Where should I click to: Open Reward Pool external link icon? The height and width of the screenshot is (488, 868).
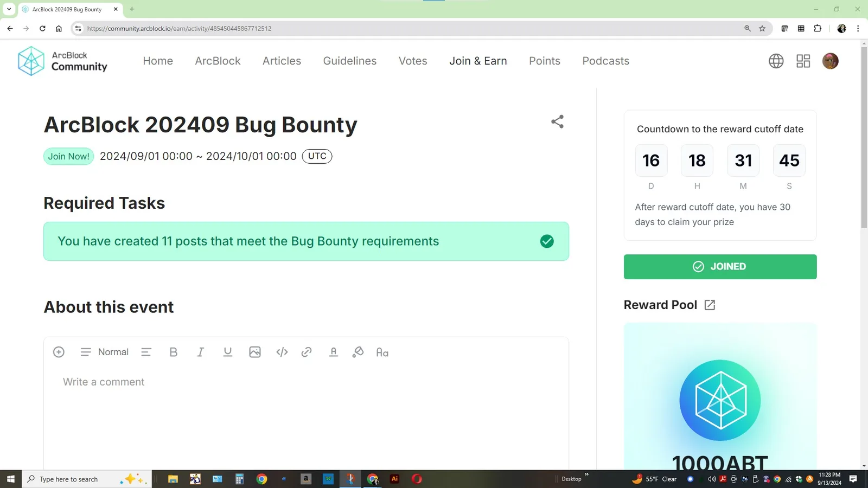pyautogui.click(x=710, y=305)
